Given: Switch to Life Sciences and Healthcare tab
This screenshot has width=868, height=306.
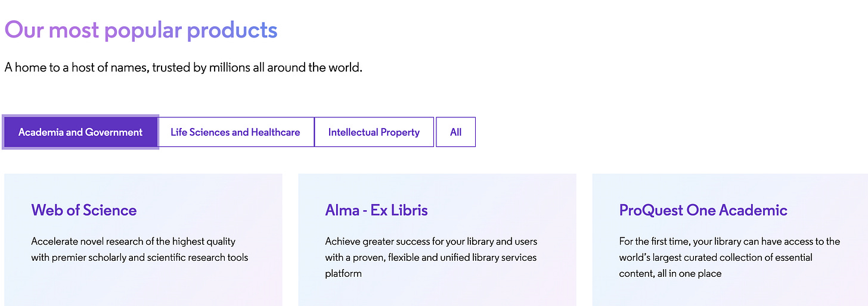Looking at the screenshot, I should point(235,132).
